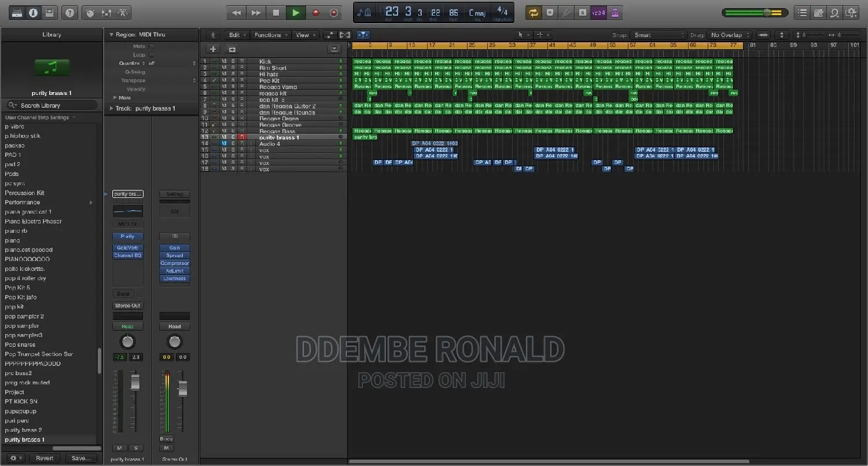This screenshot has height=466, width=868.
Task: Enable the Region Loop checkbox
Action: pos(152,55)
